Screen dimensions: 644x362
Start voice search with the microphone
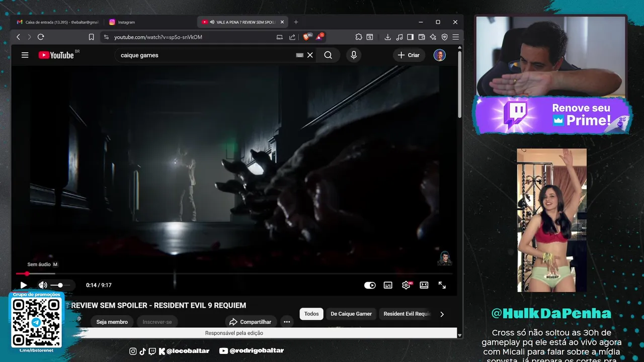(354, 55)
